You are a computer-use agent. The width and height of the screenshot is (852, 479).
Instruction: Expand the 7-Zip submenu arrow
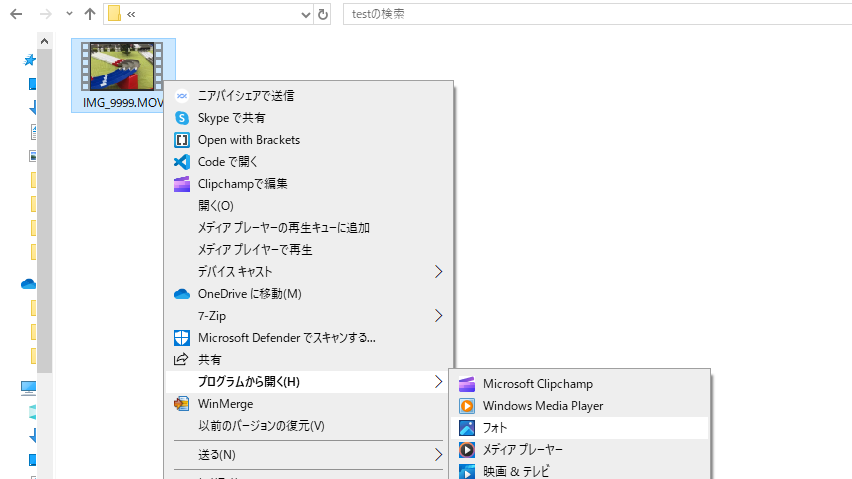click(438, 316)
